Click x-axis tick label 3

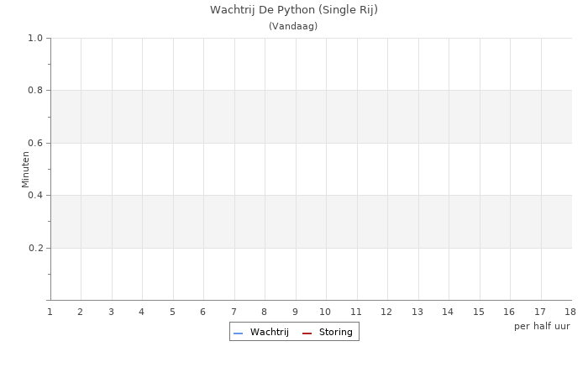[x=111, y=312]
